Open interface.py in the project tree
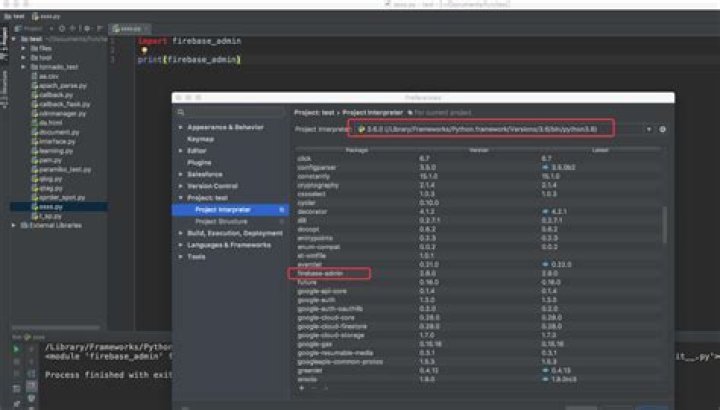The image size is (720, 410). pos(53,142)
